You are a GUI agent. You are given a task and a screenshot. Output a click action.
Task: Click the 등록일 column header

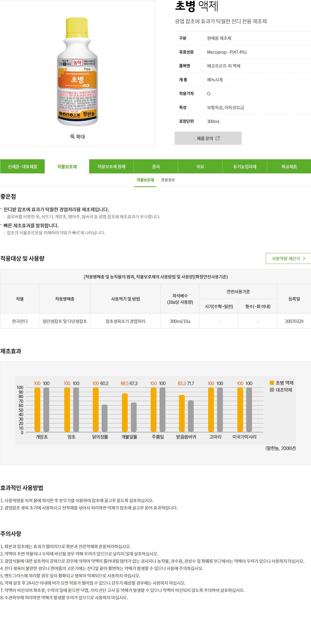pos(294,299)
